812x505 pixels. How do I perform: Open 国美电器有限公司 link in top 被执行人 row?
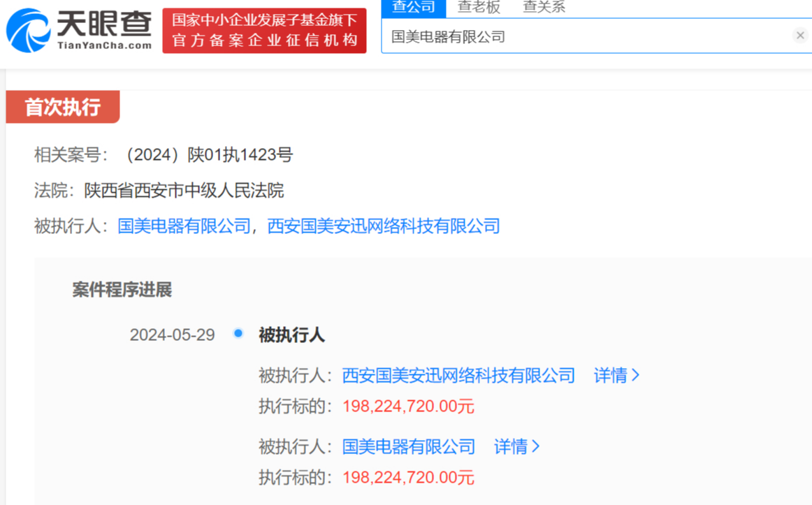pos(184,226)
